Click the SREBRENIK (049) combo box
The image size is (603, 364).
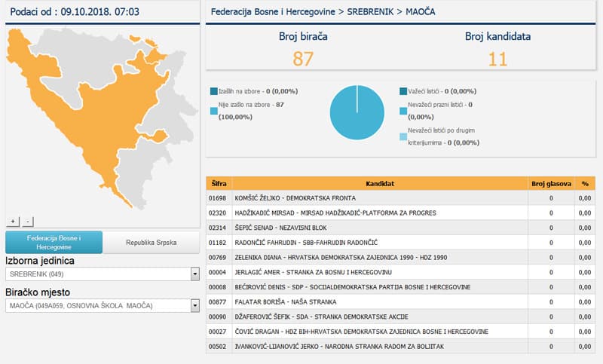[103, 274]
